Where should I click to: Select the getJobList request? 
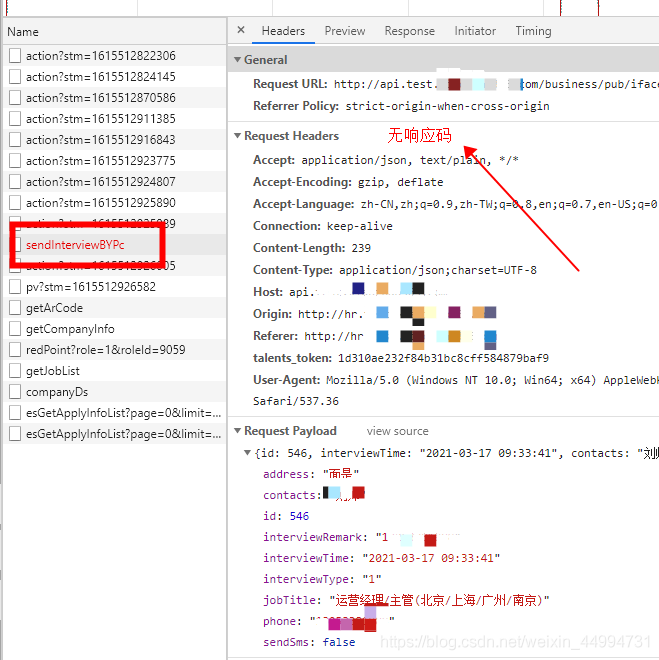click(53, 371)
